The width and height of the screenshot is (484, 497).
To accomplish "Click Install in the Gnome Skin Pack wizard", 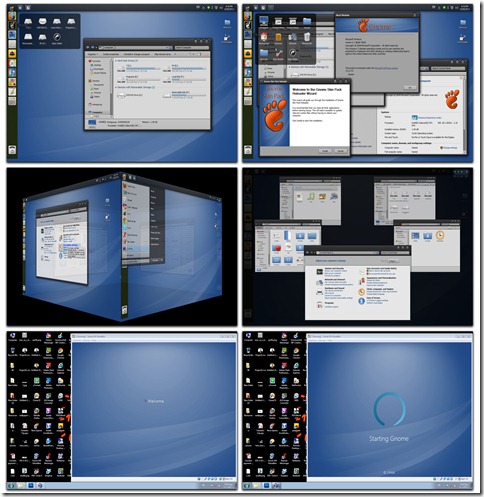I will click(325, 151).
